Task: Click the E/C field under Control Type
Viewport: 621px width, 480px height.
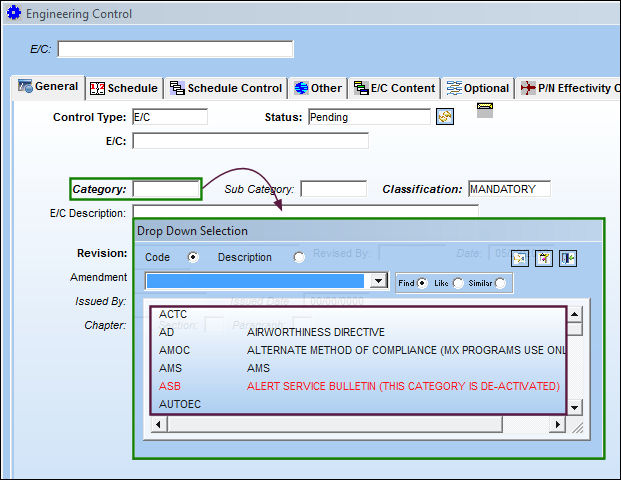Action: tap(250, 141)
